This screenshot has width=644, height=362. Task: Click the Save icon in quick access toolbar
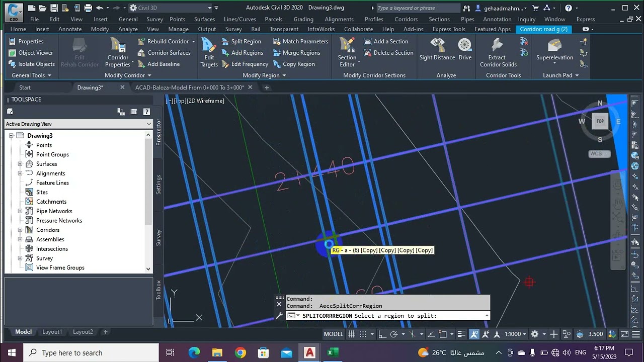point(54,8)
